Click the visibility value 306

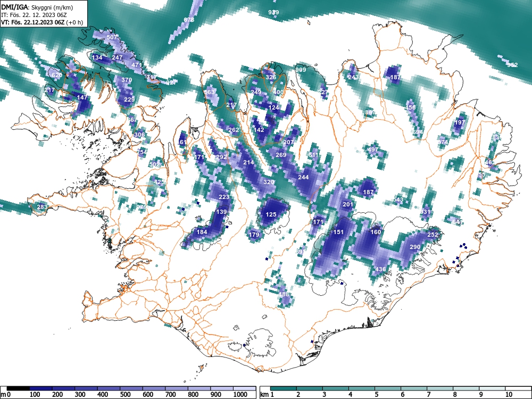(x=139, y=135)
